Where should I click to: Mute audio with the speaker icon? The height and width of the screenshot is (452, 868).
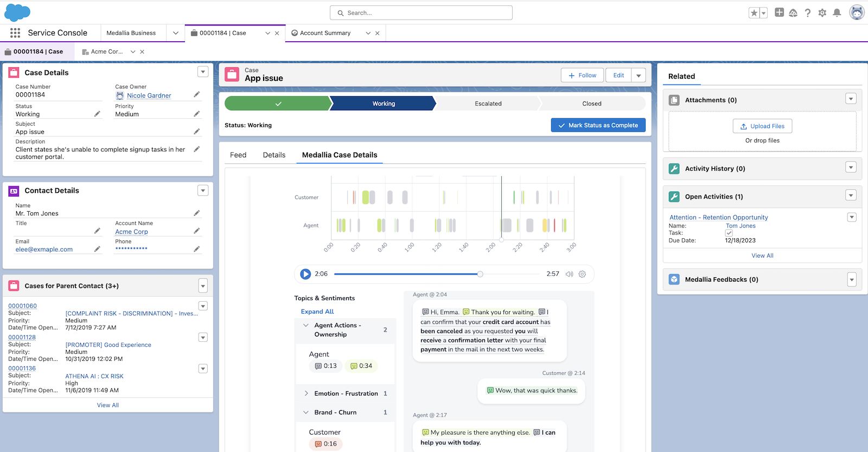(x=569, y=274)
